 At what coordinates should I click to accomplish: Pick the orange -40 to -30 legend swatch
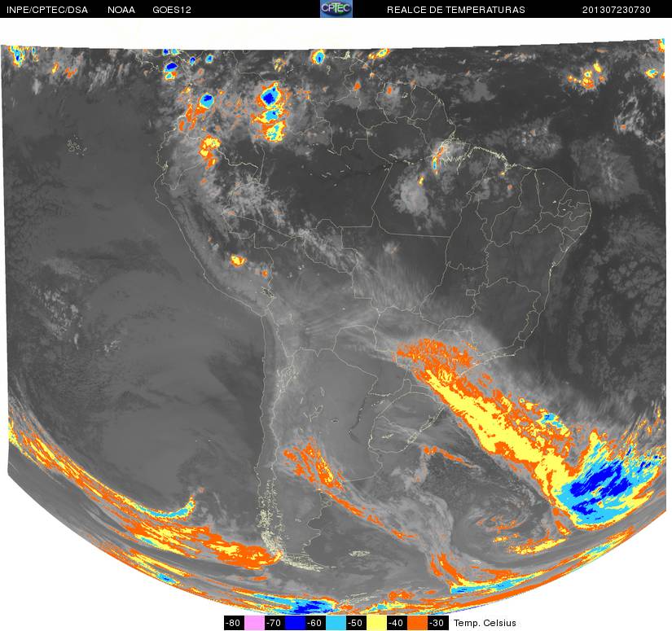click(417, 623)
